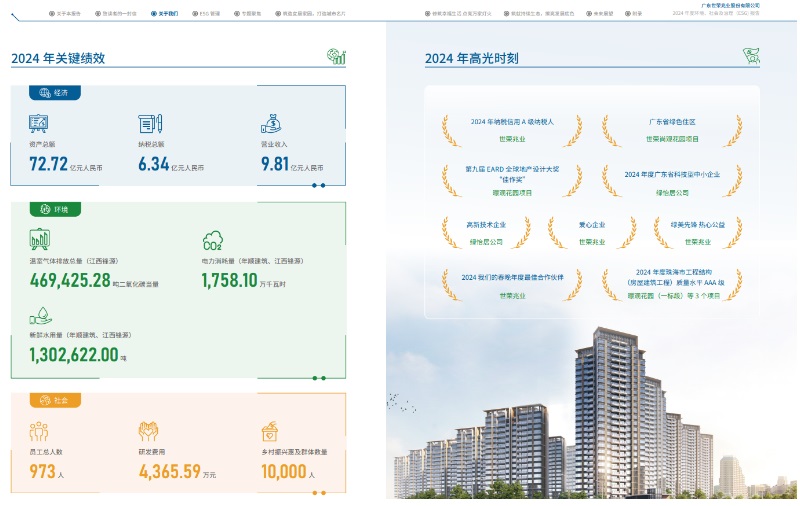Click the orange 社会 section label badge

pyautogui.click(x=56, y=400)
